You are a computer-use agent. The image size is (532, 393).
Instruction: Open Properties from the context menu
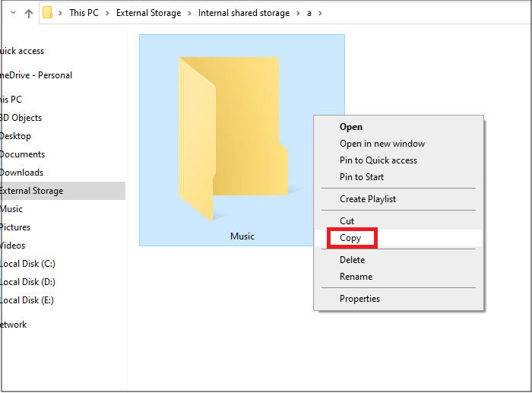pyautogui.click(x=359, y=299)
